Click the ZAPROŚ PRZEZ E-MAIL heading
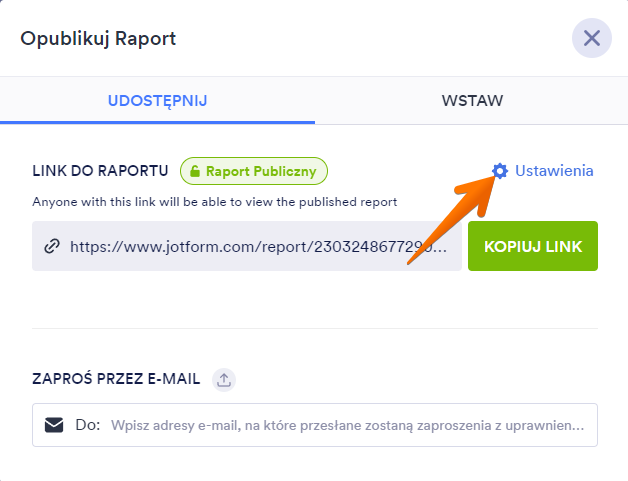This screenshot has width=628, height=481. click(x=116, y=379)
